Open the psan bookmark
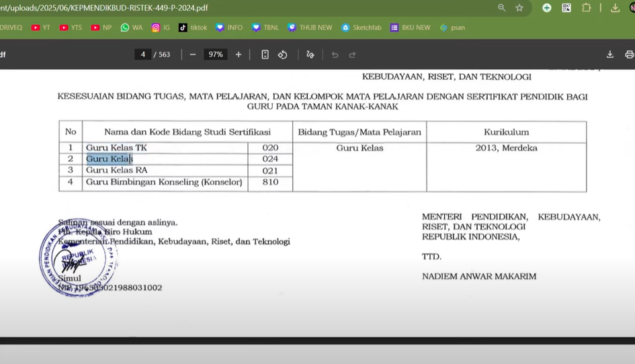This screenshot has height=364, width=635. point(452,28)
